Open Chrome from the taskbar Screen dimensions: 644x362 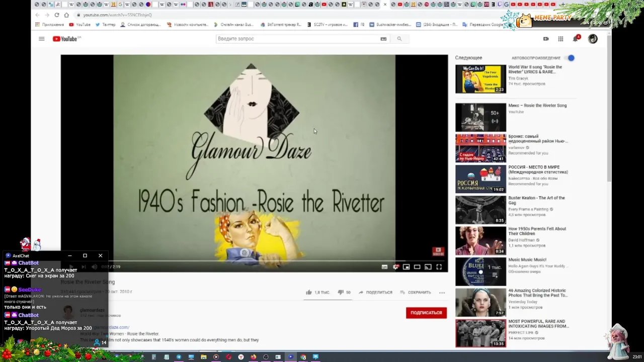(x=303, y=357)
